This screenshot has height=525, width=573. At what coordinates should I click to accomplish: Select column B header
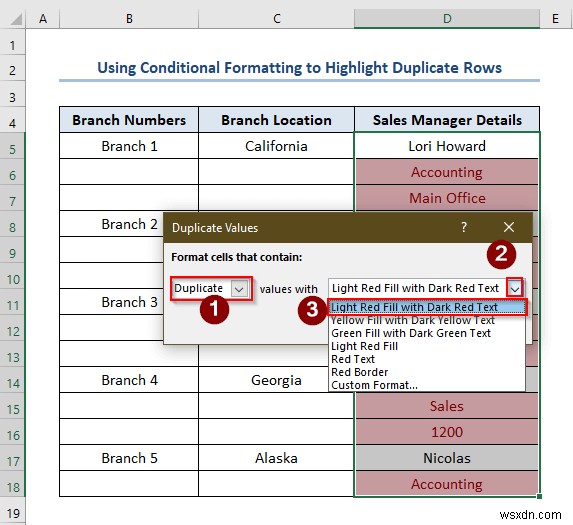click(x=129, y=18)
